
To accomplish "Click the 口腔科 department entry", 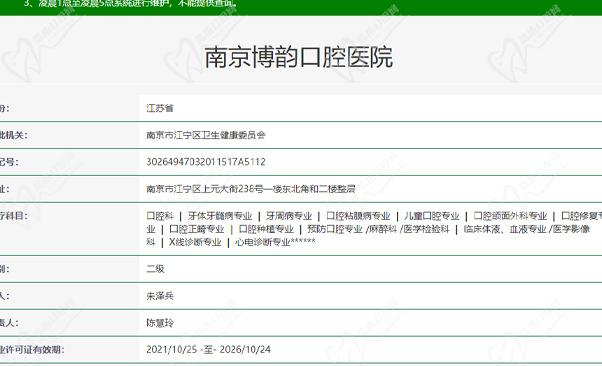I will tap(160, 216).
